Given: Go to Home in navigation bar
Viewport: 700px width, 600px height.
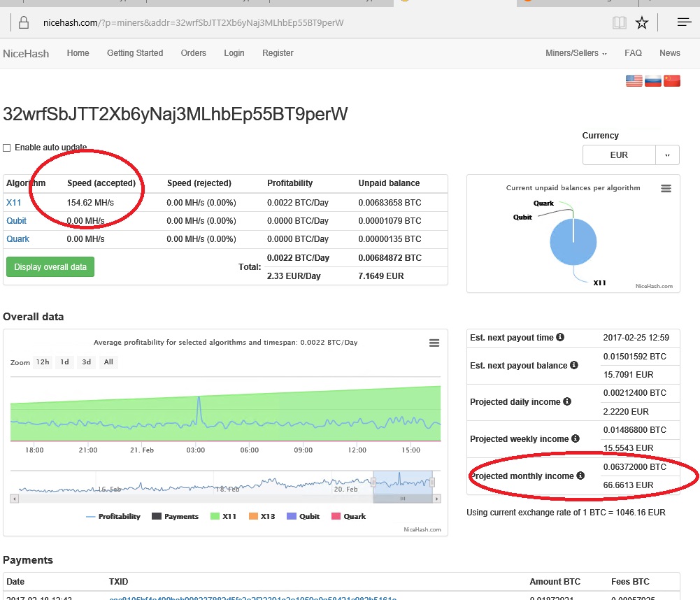Looking at the screenshot, I should click(x=78, y=53).
